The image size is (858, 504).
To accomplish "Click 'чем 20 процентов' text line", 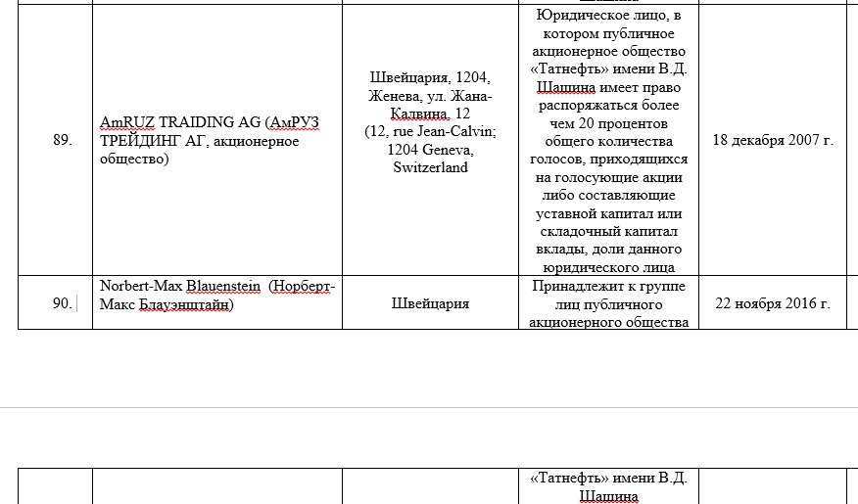I will [608, 123].
